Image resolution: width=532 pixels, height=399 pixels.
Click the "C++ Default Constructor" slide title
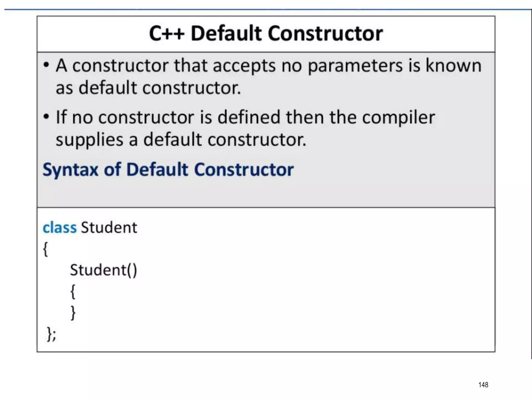(x=266, y=34)
